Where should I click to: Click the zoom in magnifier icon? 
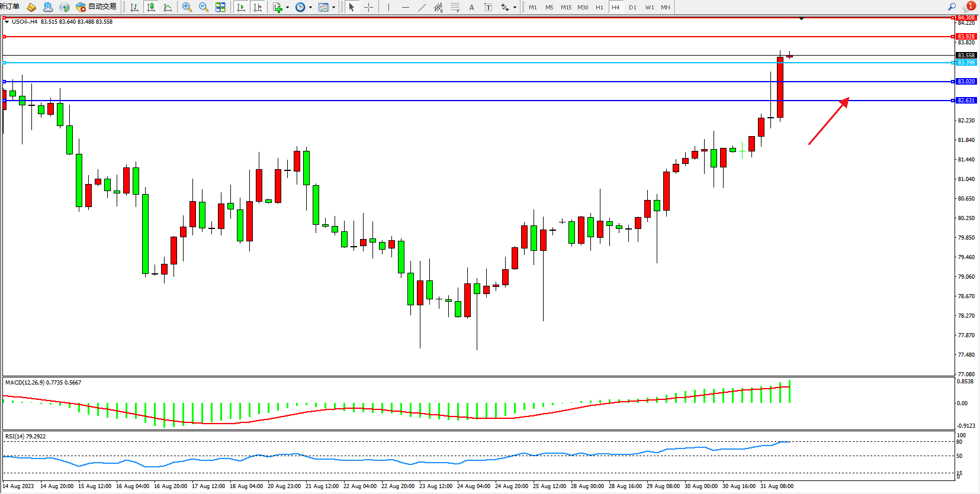point(187,7)
